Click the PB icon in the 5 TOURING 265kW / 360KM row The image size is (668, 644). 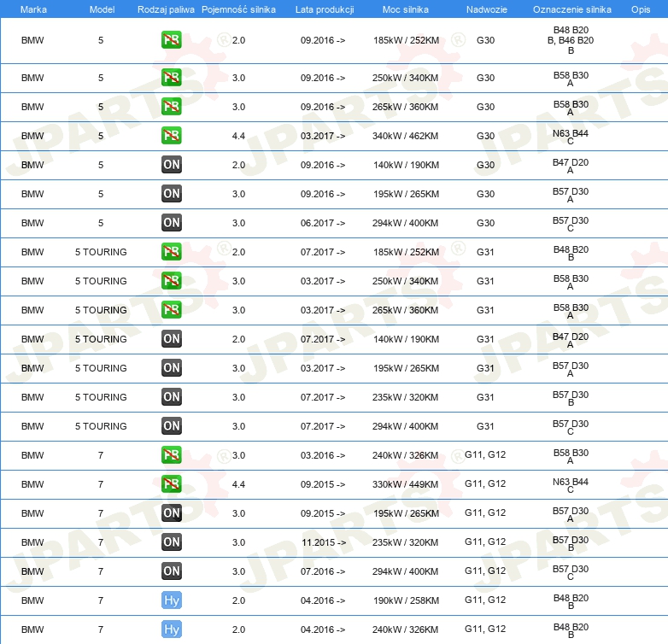coord(171,310)
